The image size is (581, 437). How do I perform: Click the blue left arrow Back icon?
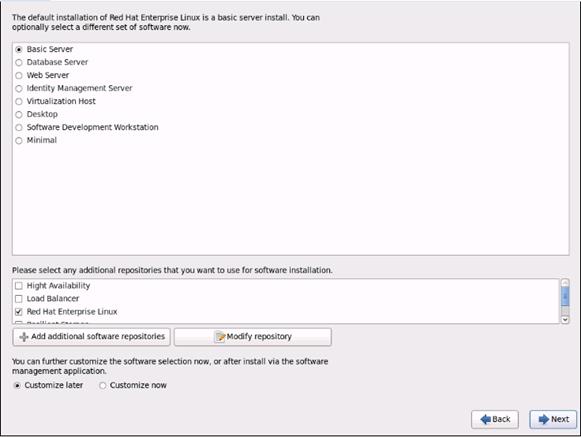[485, 419]
